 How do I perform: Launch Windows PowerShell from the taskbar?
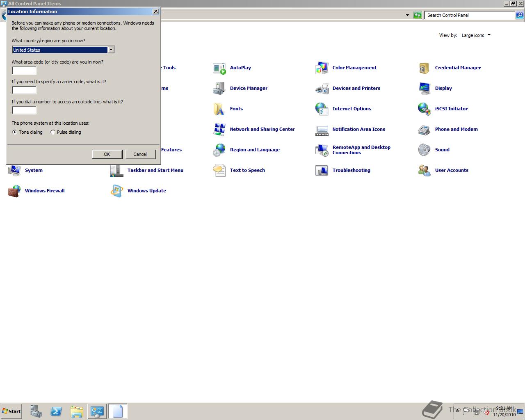(56, 411)
